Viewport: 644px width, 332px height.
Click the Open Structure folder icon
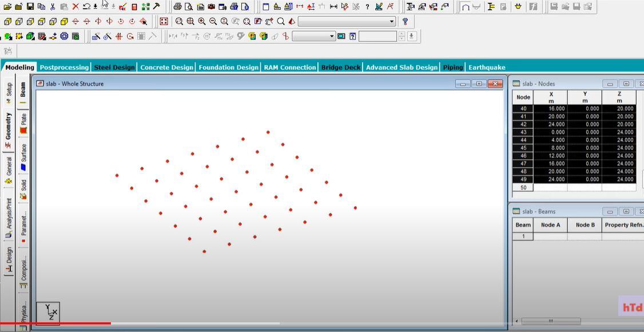(7, 6)
